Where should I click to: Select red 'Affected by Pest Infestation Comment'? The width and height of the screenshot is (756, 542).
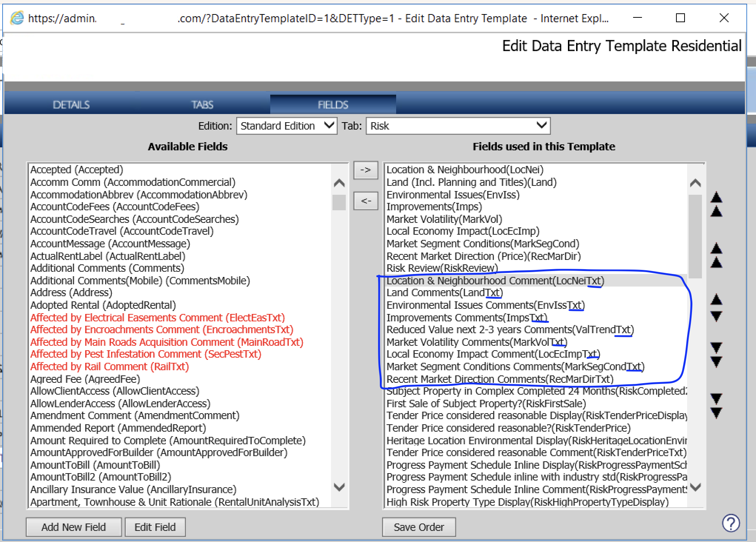point(145,354)
